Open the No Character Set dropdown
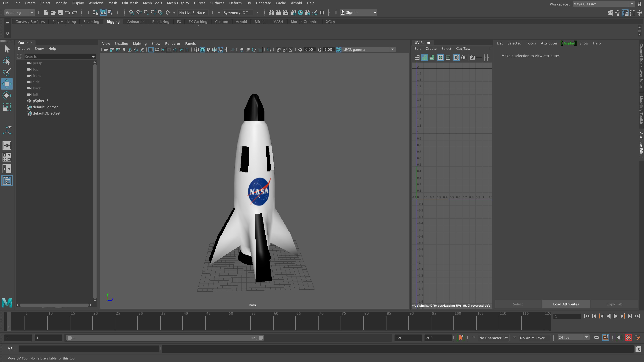The height and width of the screenshot is (362, 644). coord(493,338)
